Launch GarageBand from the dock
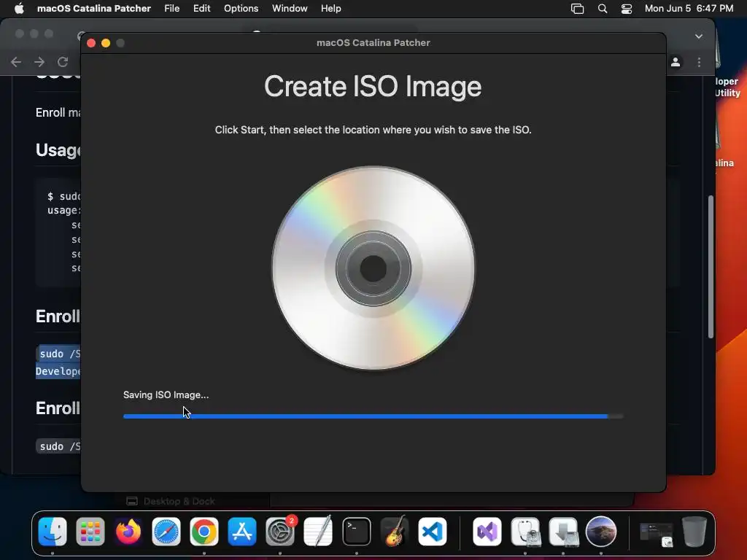 point(395,532)
